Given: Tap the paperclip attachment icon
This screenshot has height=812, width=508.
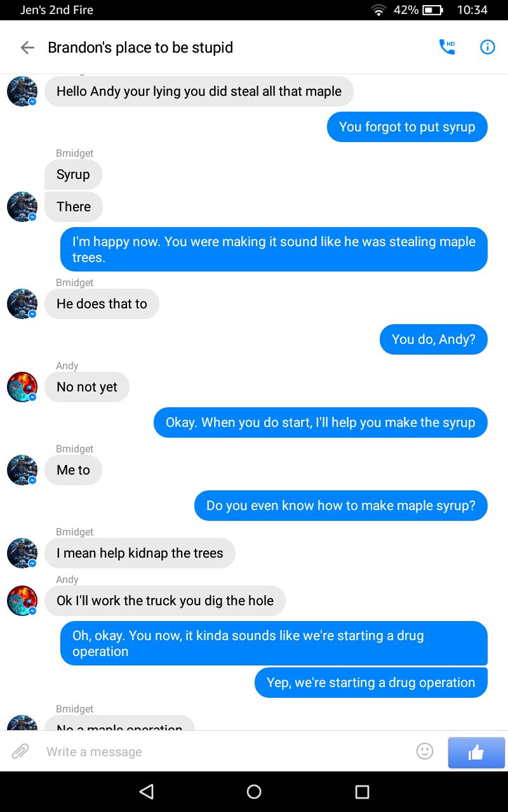Looking at the screenshot, I should (x=20, y=752).
